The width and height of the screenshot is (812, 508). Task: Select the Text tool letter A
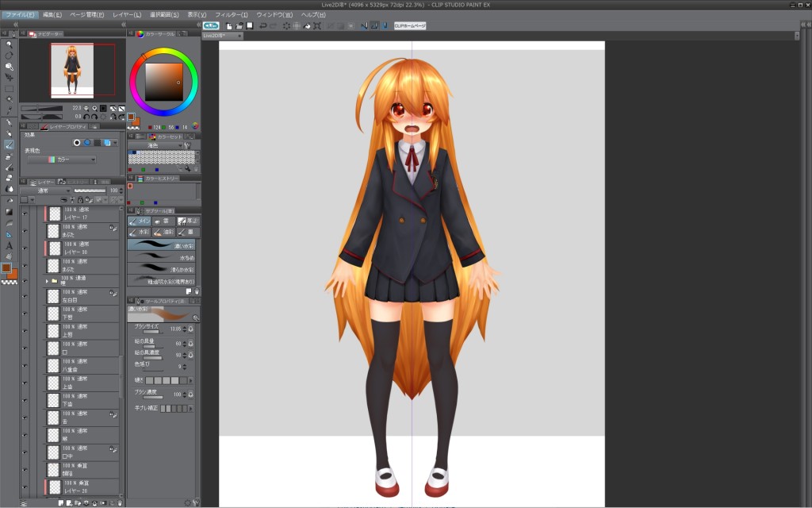[x=9, y=245]
